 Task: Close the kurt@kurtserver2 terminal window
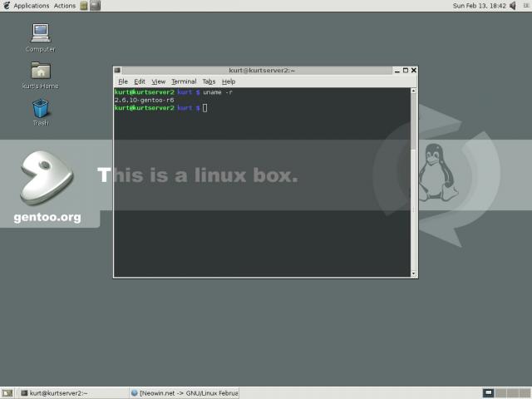414,70
